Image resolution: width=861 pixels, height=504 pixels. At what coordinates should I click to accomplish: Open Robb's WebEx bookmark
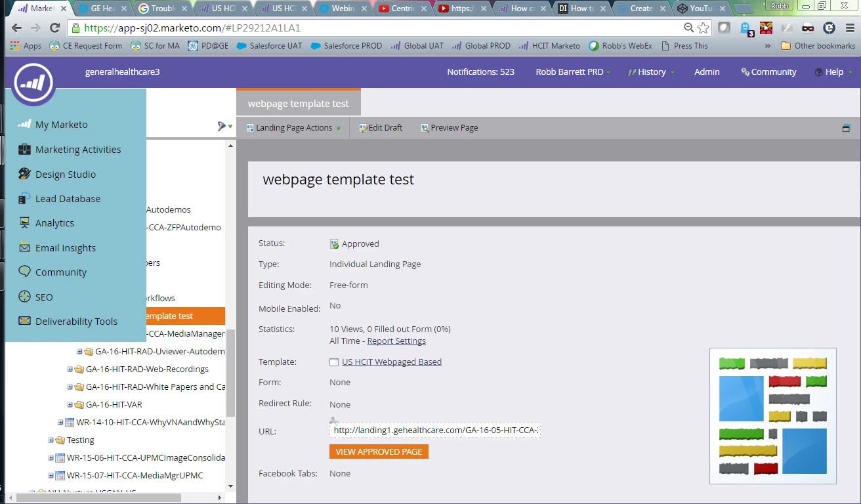[x=619, y=46]
